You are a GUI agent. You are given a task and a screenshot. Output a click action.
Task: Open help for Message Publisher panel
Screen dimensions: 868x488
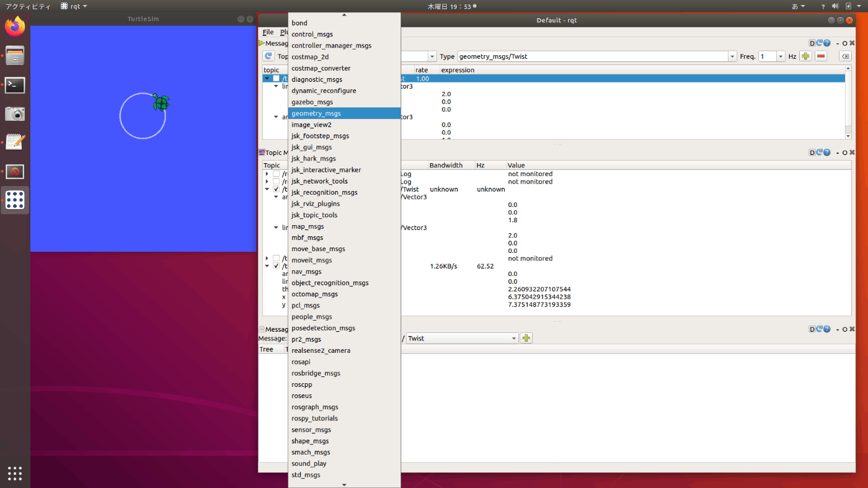coord(826,43)
